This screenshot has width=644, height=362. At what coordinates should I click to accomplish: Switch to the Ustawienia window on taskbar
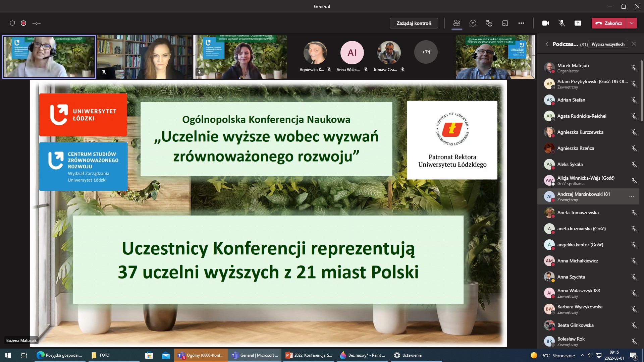point(408,355)
